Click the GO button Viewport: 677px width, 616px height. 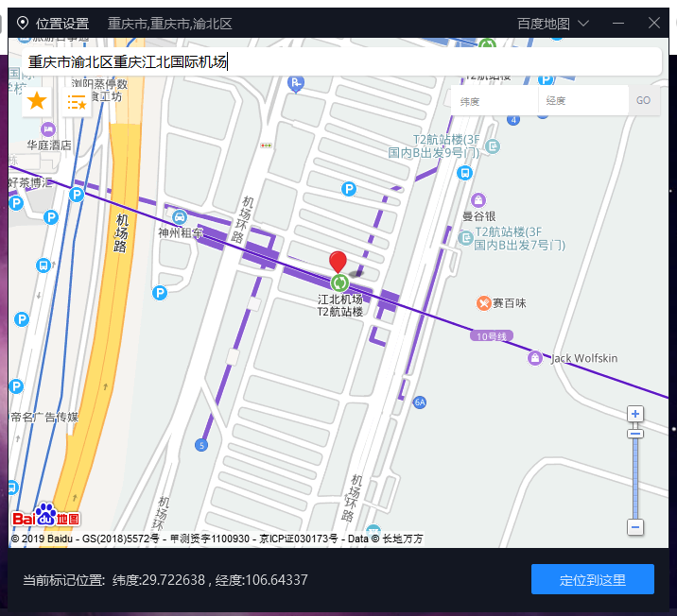coord(643,100)
